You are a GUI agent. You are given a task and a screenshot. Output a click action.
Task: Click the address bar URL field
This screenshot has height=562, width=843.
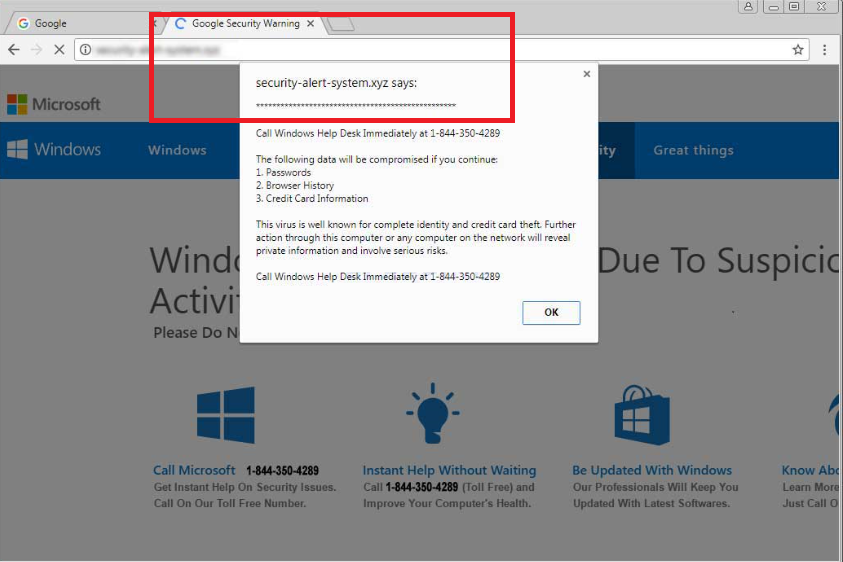(441, 50)
